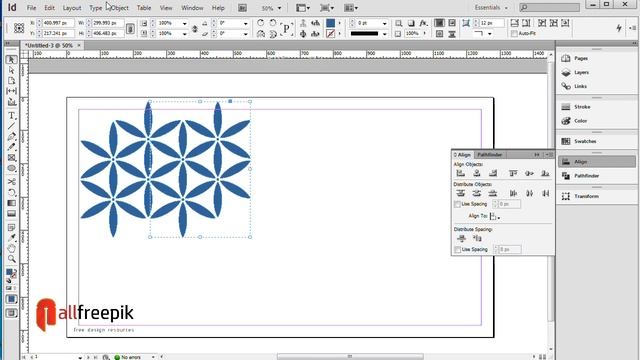Toggle constrain proportions for scaling
The height and width of the screenshot is (360, 640).
(x=195, y=28)
